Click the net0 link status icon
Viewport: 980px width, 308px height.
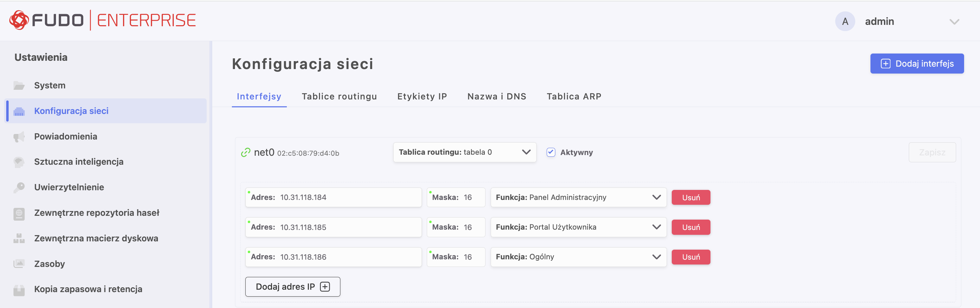pyautogui.click(x=246, y=153)
